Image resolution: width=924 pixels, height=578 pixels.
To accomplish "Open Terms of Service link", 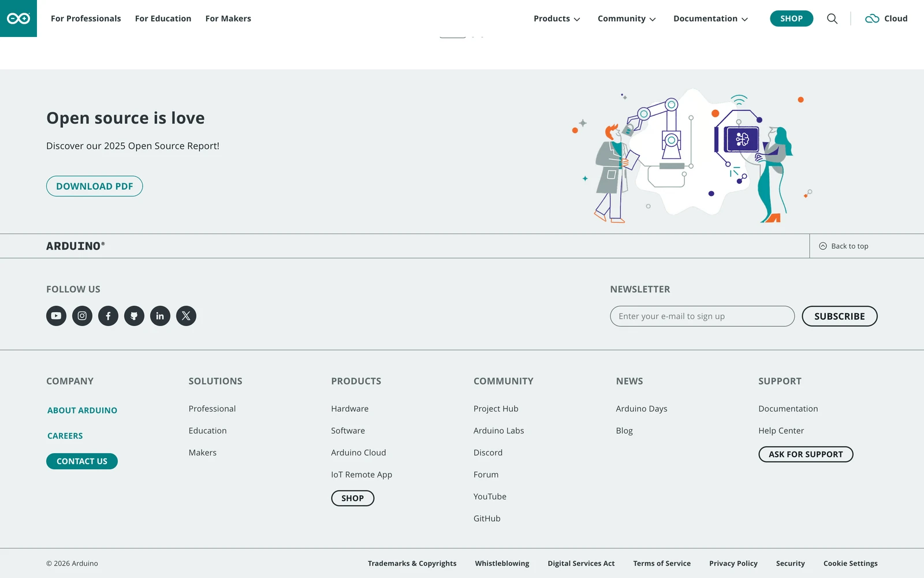I will [662, 564].
